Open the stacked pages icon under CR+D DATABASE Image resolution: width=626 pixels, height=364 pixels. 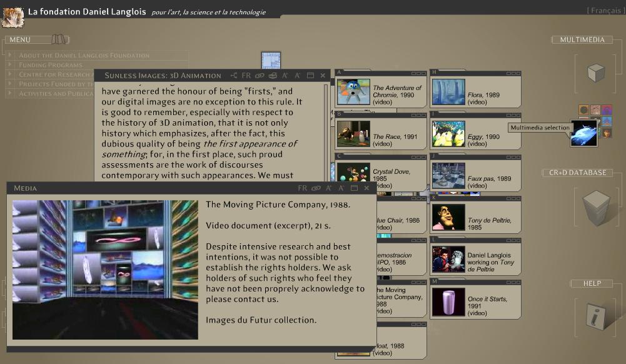click(596, 208)
